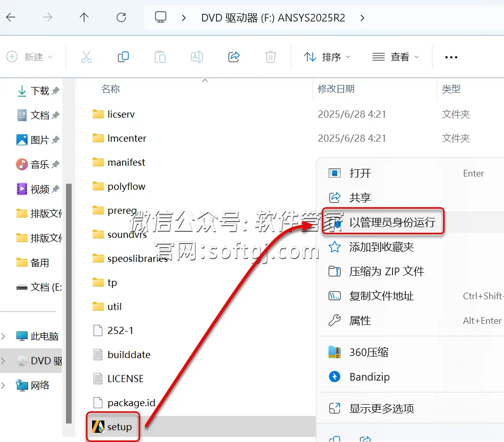504x442 pixels.
Task: Sort by the 名称 column header
Action: tap(110, 89)
